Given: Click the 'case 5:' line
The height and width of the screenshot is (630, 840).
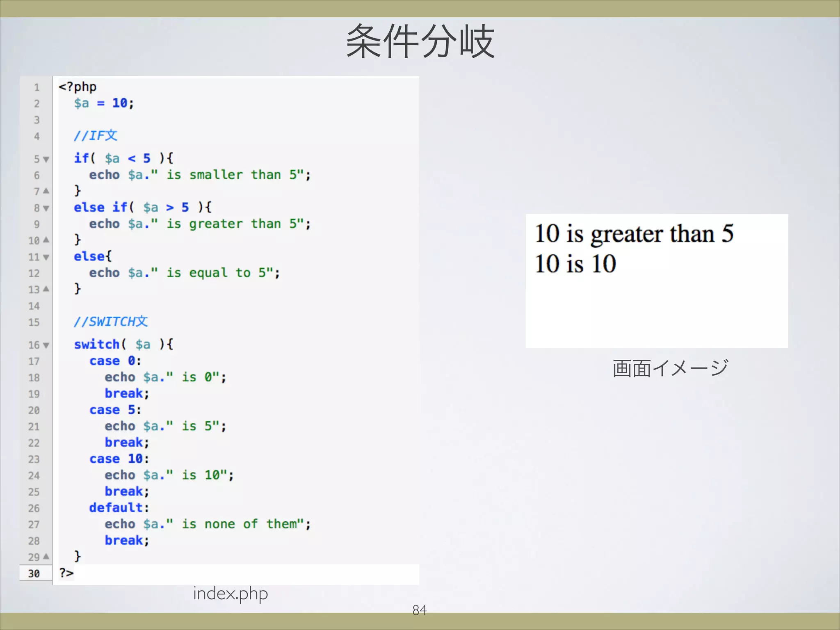Looking at the screenshot, I should pos(115,410).
